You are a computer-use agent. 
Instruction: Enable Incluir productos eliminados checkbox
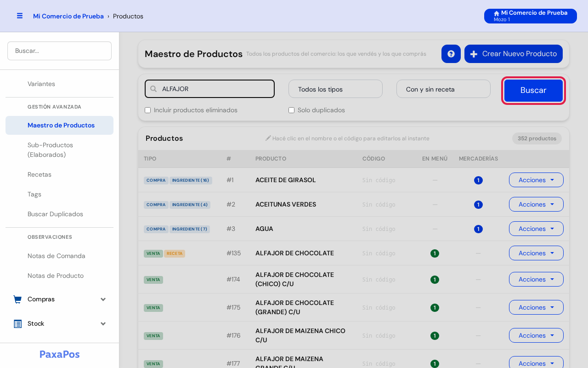click(147, 110)
